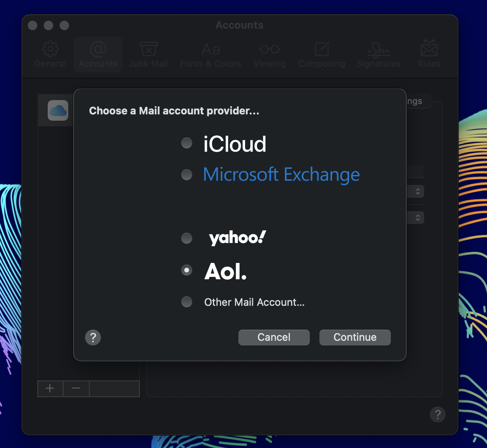This screenshot has height=448, width=487.
Task: Close the Accounts window
Action: (x=33, y=25)
